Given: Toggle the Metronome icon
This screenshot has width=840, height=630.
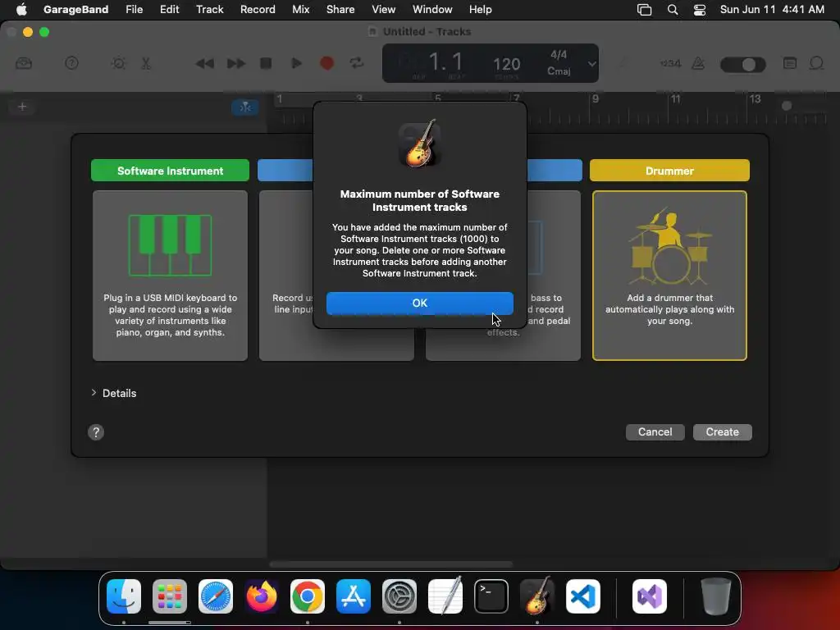Looking at the screenshot, I should tap(698, 64).
